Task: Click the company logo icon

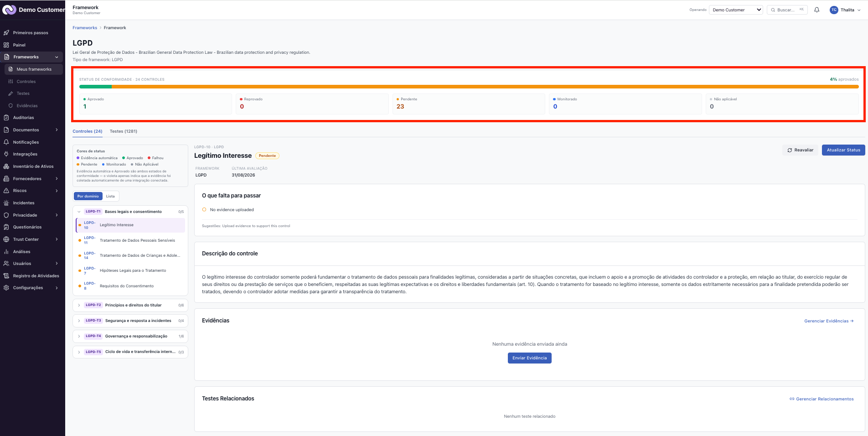Action: pyautogui.click(x=9, y=10)
